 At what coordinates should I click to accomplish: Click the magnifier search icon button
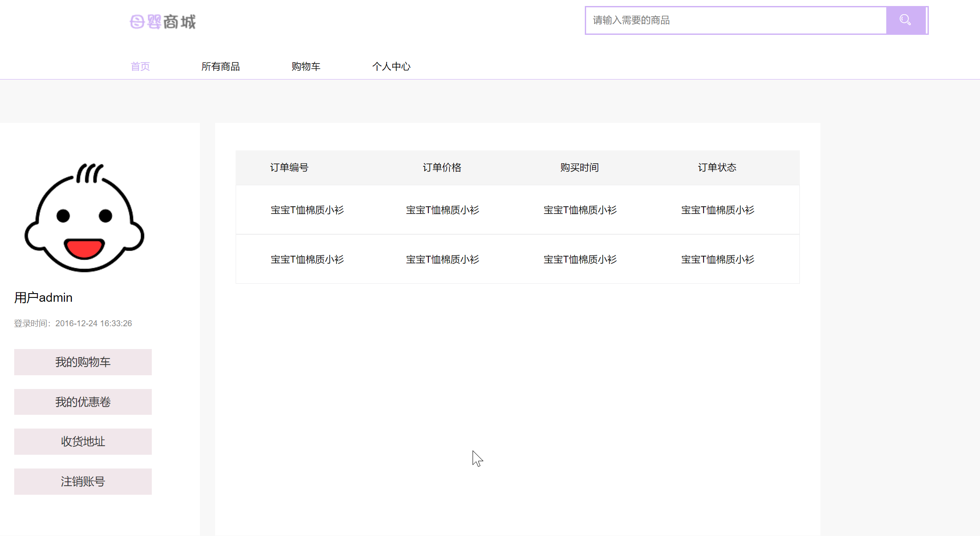(905, 20)
